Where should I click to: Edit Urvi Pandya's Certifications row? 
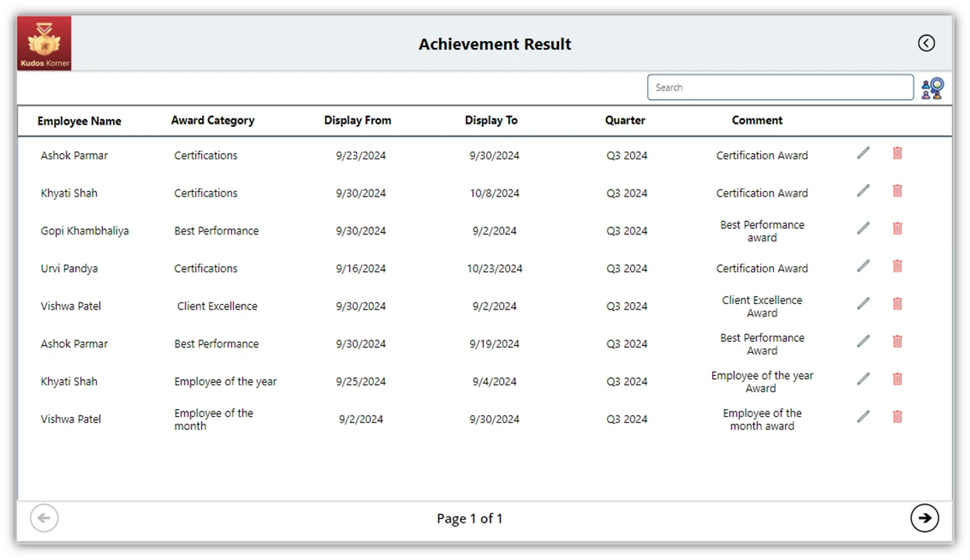[863, 266]
